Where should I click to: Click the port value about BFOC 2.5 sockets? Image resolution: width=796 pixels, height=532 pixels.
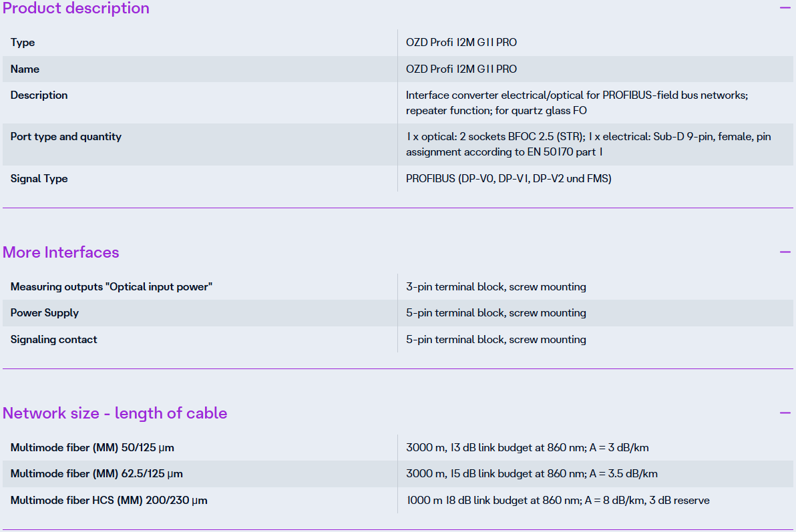point(588,145)
